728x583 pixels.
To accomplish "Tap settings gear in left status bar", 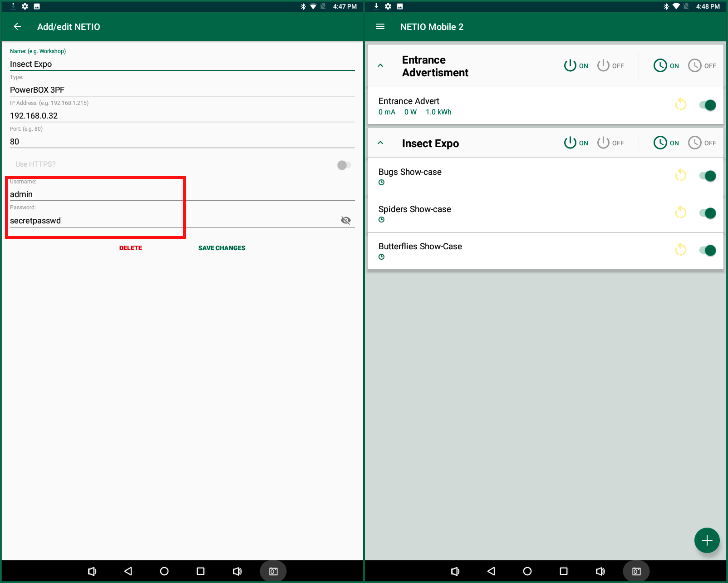I will (25, 6).
